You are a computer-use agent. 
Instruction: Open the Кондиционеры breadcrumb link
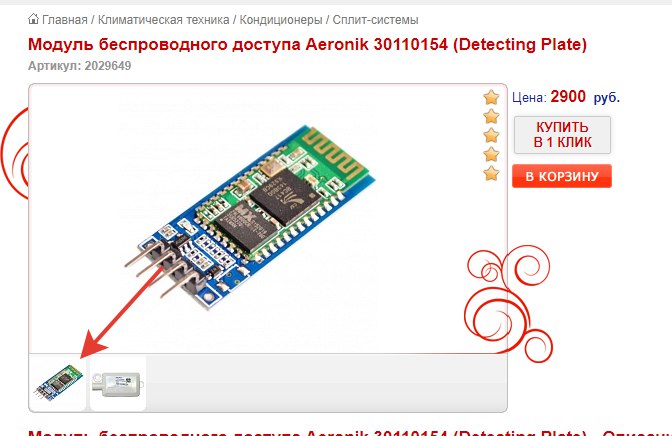(x=281, y=20)
